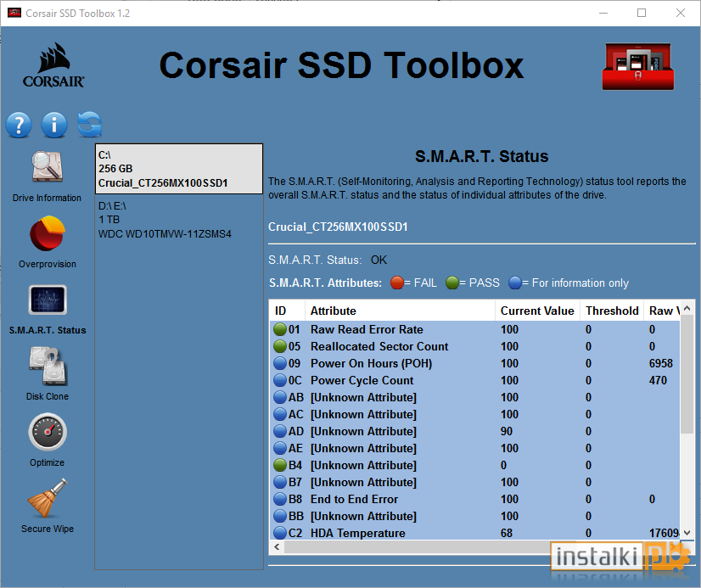Image resolution: width=701 pixels, height=588 pixels.
Task: Select the Raw Read Error Rate row
Action: pyautogui.click(x=474, y=329)
